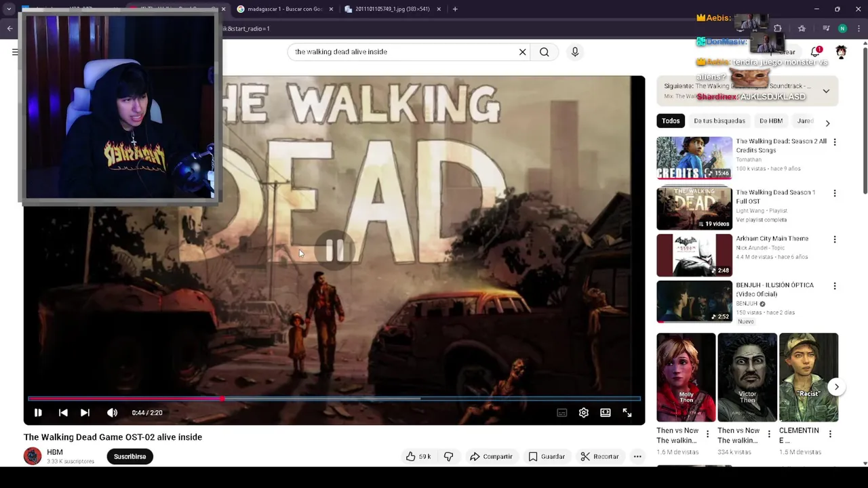Toggle subtitles with the captions icon
Image resolution: width=868 pixels, height=488 pixels.
pos(562,413)
